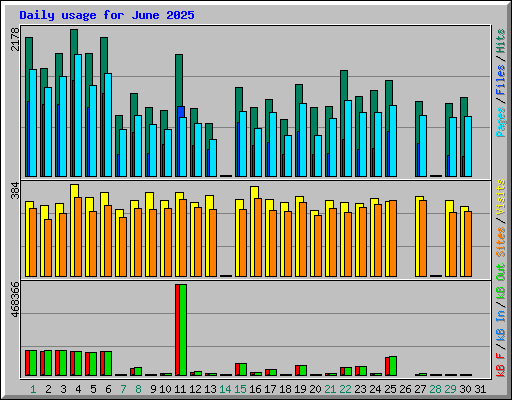Click the tall kB bar for day 11
The image size is (512, 400).
181,330
